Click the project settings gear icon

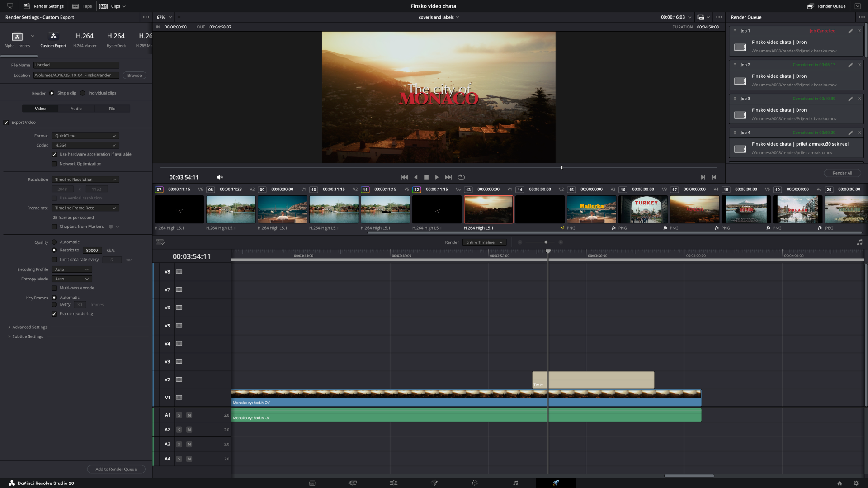pos(856,483)
